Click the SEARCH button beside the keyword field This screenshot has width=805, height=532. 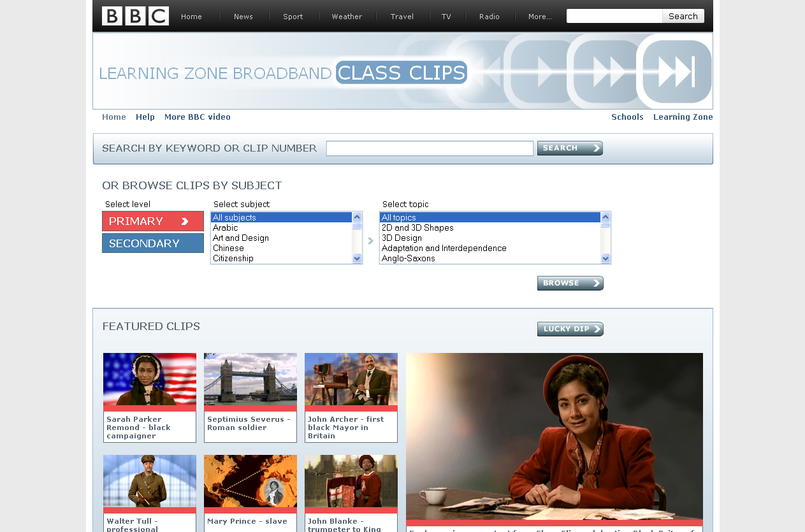[570, 148]
